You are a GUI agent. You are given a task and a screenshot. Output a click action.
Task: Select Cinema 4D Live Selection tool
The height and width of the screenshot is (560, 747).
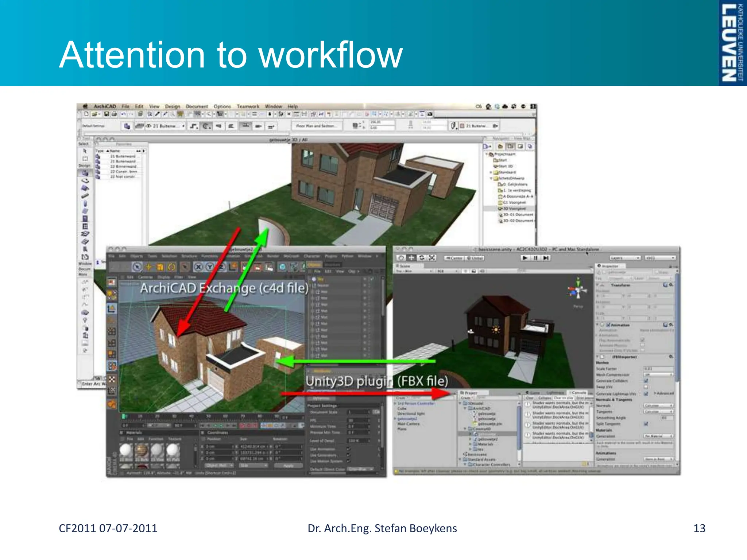coord(137,267)
